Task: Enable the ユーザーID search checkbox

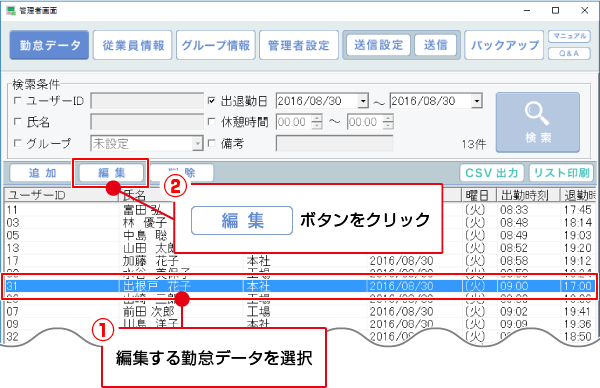Action: click(x=18, y=101)
